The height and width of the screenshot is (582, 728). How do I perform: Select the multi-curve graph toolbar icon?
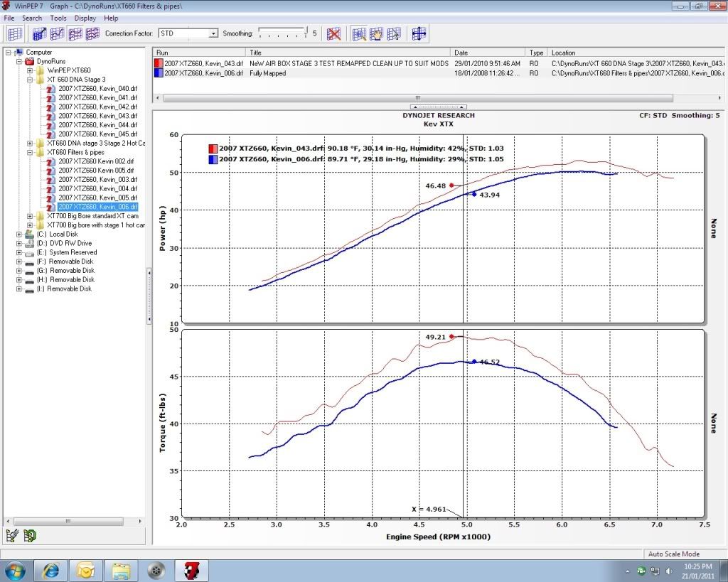coord(92,33)
